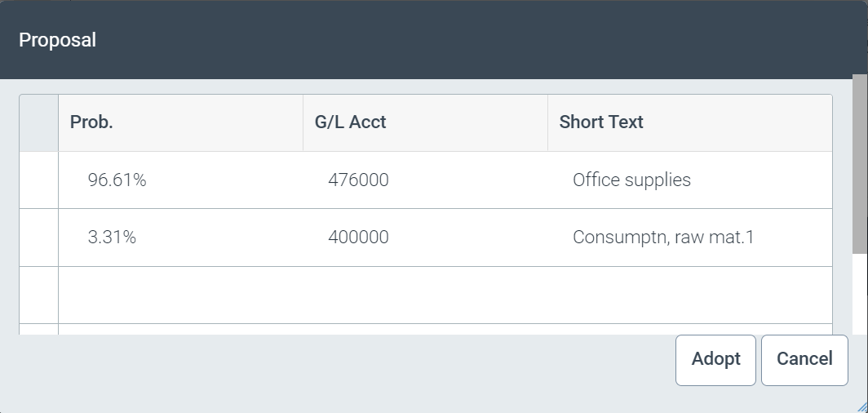Click the Short Text column header
The height and width of the screenshot is (413, 868).
tap(689, 122)
